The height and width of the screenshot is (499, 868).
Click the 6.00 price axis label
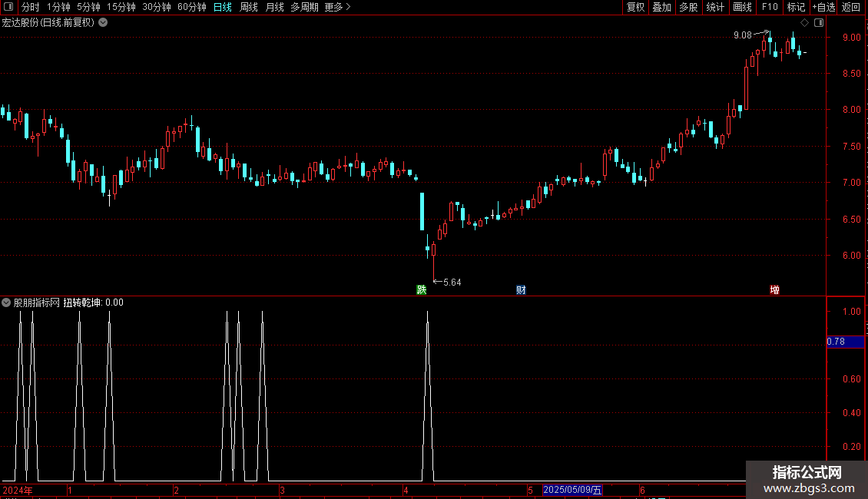coord(851,256)
